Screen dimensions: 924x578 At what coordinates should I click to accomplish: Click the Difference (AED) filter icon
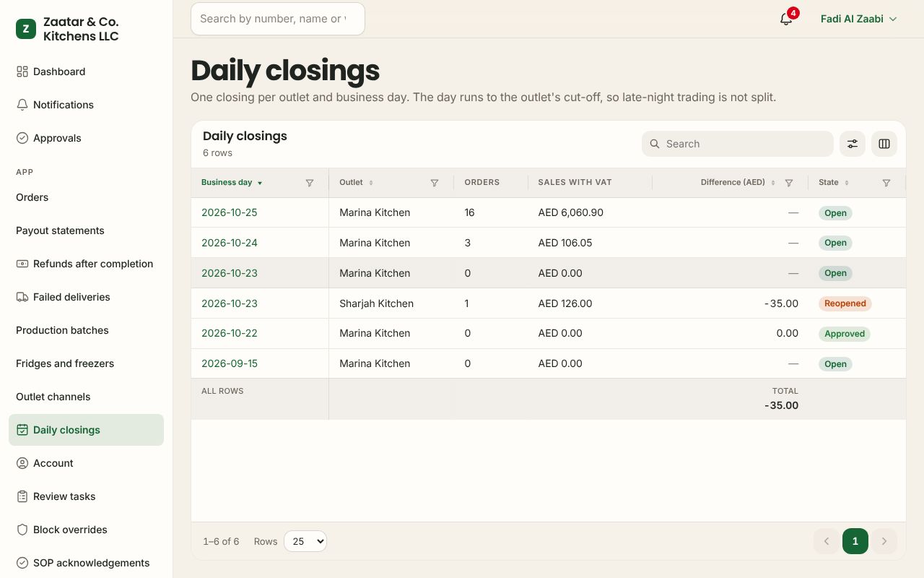coord(789,183)
